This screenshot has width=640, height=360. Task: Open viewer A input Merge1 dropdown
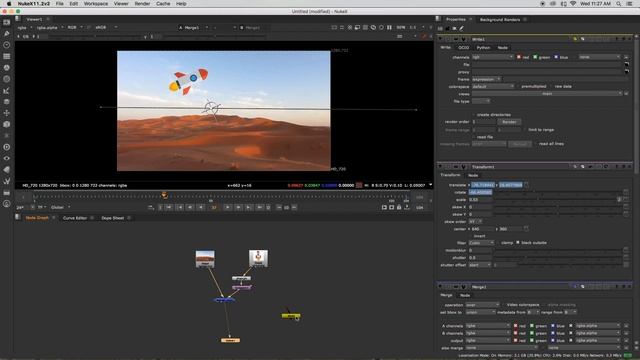click(193, 27)
